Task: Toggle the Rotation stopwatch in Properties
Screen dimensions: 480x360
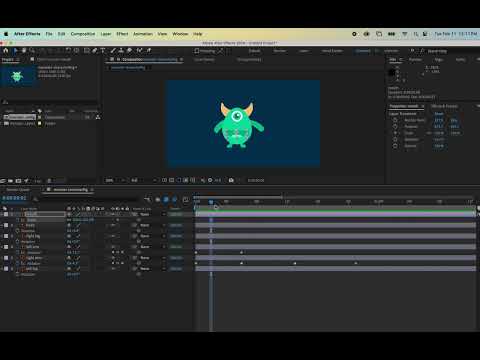Action: (x=395, y=140)
